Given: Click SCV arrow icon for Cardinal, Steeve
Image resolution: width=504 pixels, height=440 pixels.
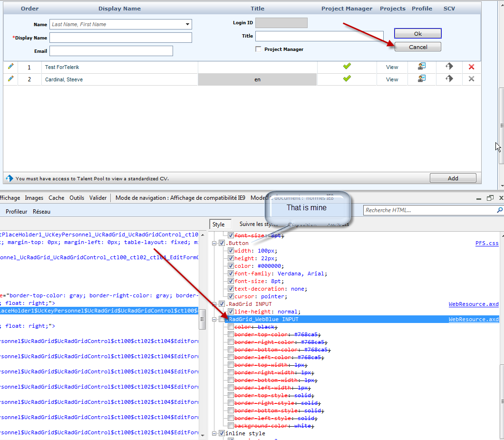Looking at the screenshot, I should click(x=449, y=78).
